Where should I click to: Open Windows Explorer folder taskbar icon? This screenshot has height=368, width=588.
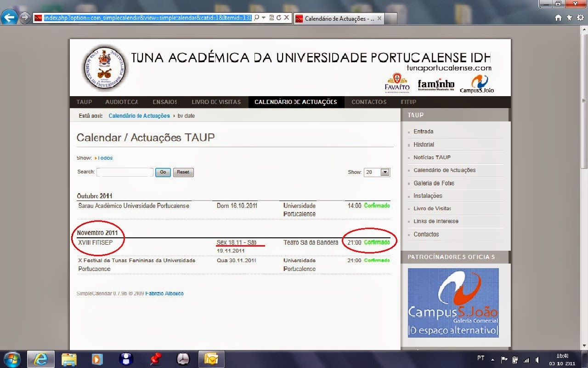tap(69, 359)
